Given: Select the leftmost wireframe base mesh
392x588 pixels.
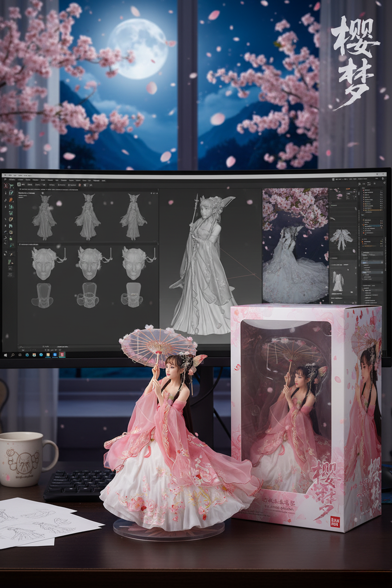Looking at the screenshot, I should [42, 295].
